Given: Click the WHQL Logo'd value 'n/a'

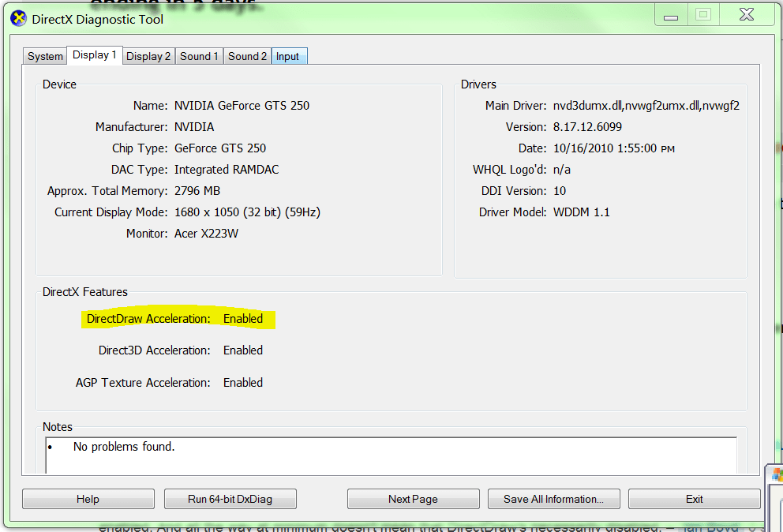Looking at the screenshot, I should (x=562, y=170).
